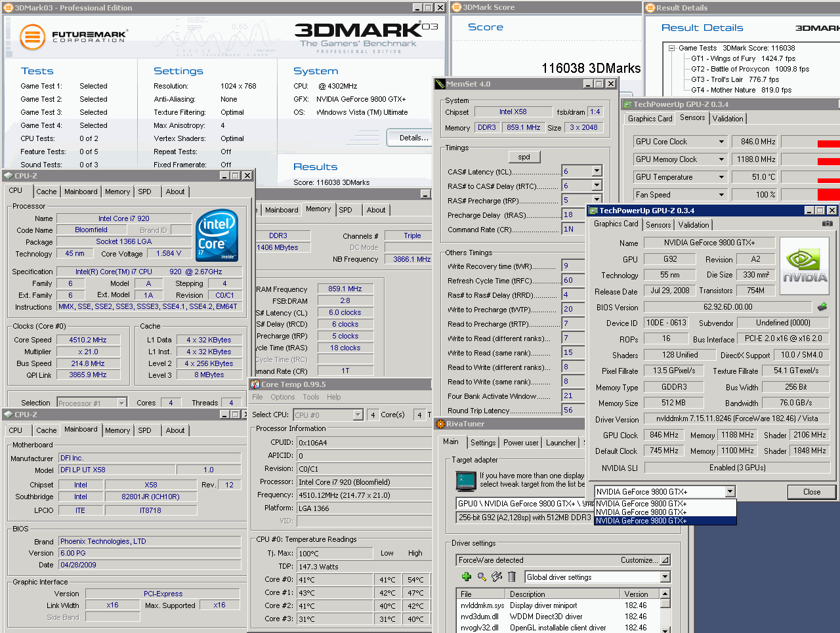Image resolution: width=840 pixels, height=633 pixels.
Task: Click the front GPU-Z window title bar icon
Action: (x=593, y=211)
